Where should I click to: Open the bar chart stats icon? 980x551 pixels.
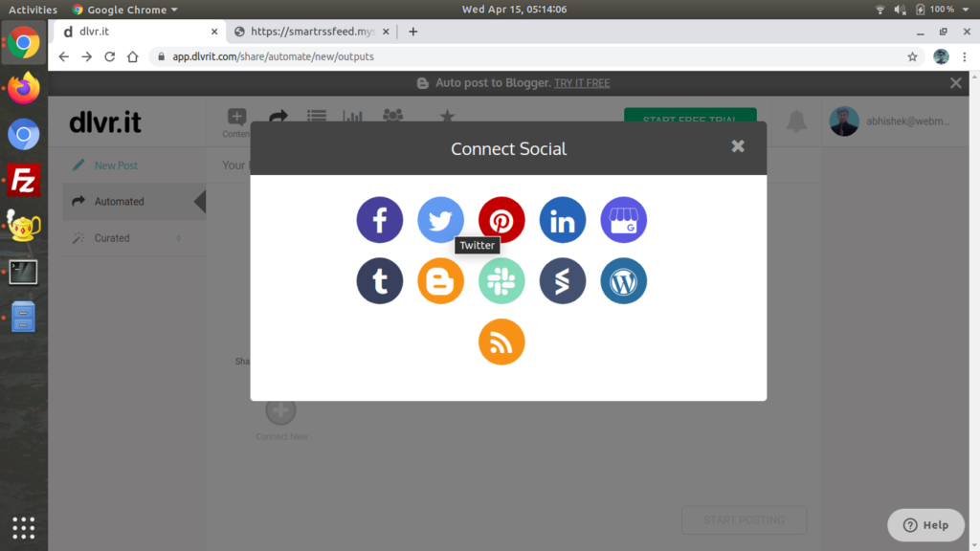(352, 116)
